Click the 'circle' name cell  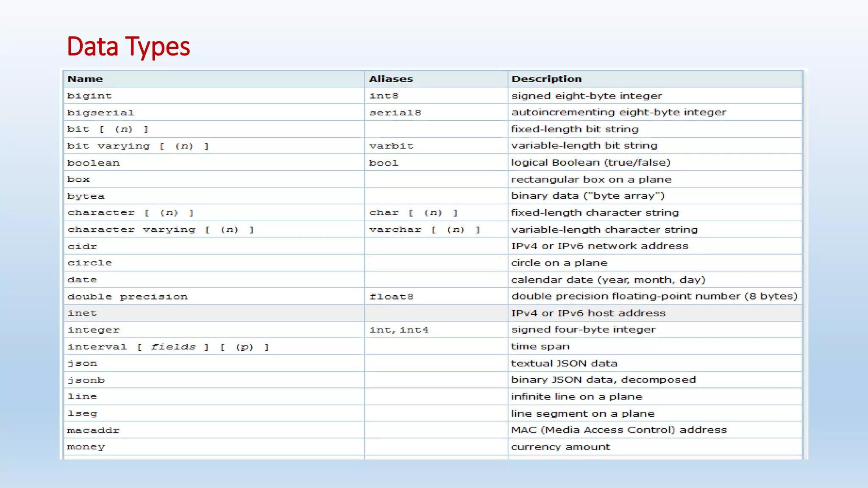[214, 263]
